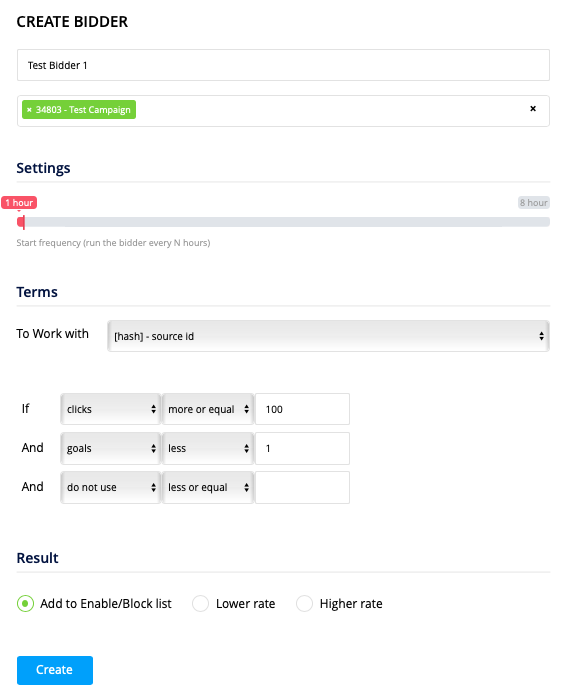582x688 pixels.
Task: Open the do not use dropdown
Action: click(x=111, y=487)
